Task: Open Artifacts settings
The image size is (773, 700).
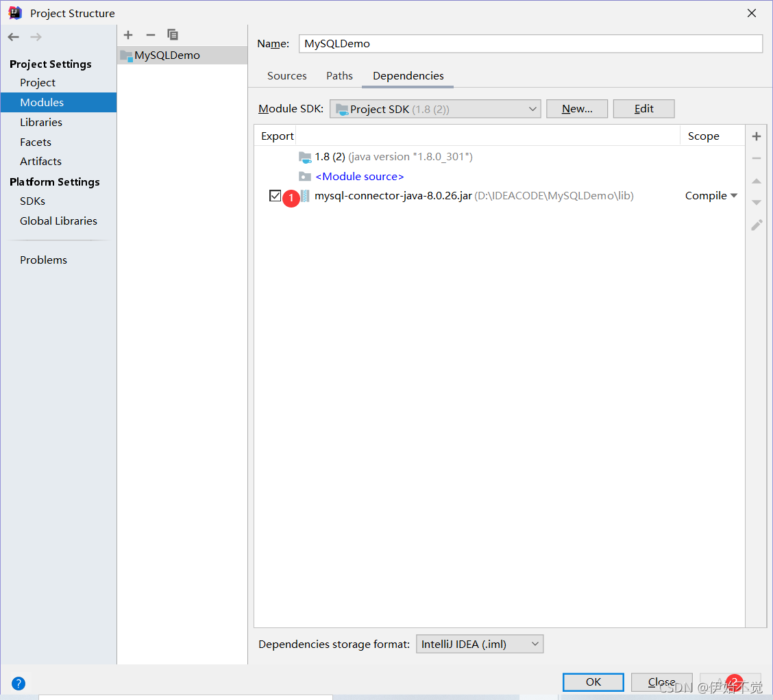Action: point(40,162)
